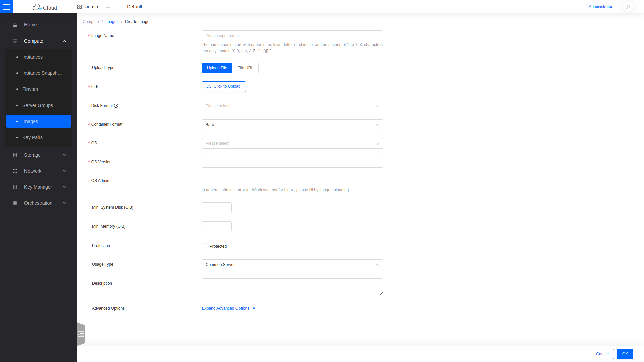
Task: Click the Compute monitor icon
Action: pyautogui.click(x=15, y=41)
